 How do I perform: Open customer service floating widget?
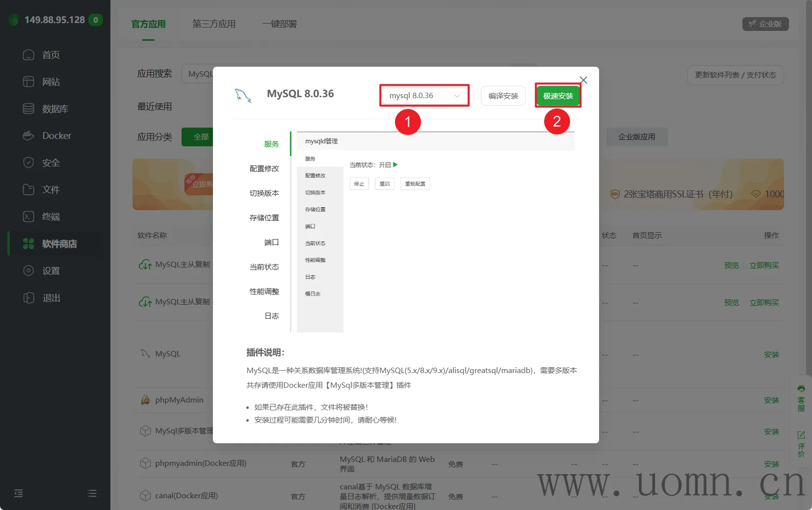801,399
